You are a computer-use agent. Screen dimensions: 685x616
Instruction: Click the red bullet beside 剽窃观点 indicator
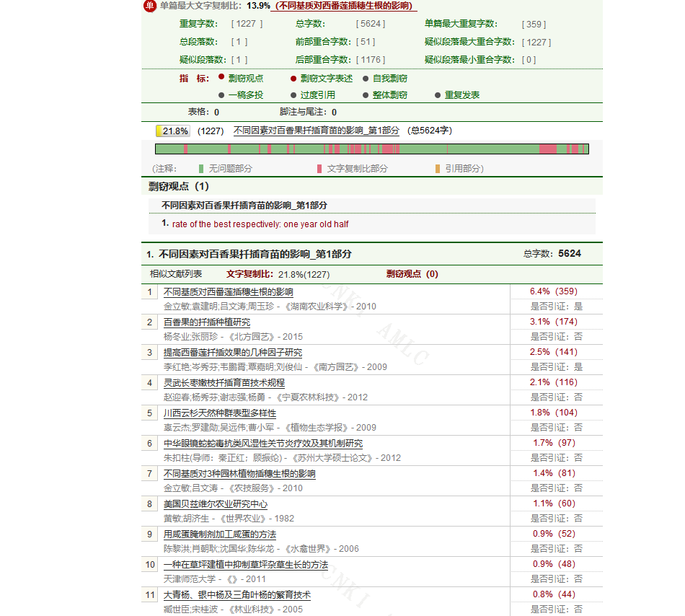pyautogui.click(x=221, y=77)
